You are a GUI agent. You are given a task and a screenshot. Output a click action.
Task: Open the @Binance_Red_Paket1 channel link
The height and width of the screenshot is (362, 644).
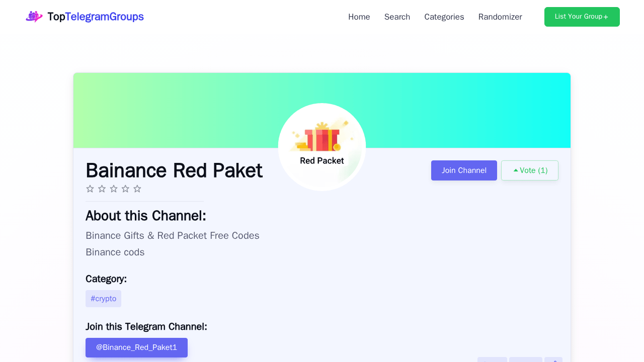(136, 347)
